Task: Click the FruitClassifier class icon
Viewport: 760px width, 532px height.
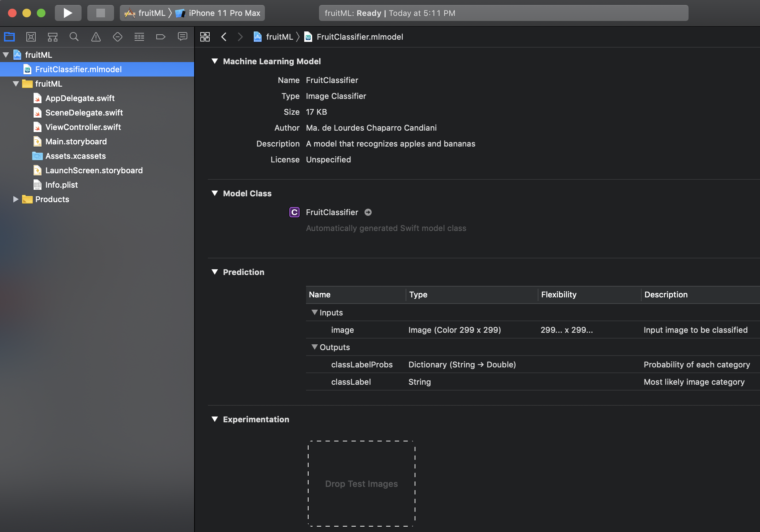Action: pos(294,212)
